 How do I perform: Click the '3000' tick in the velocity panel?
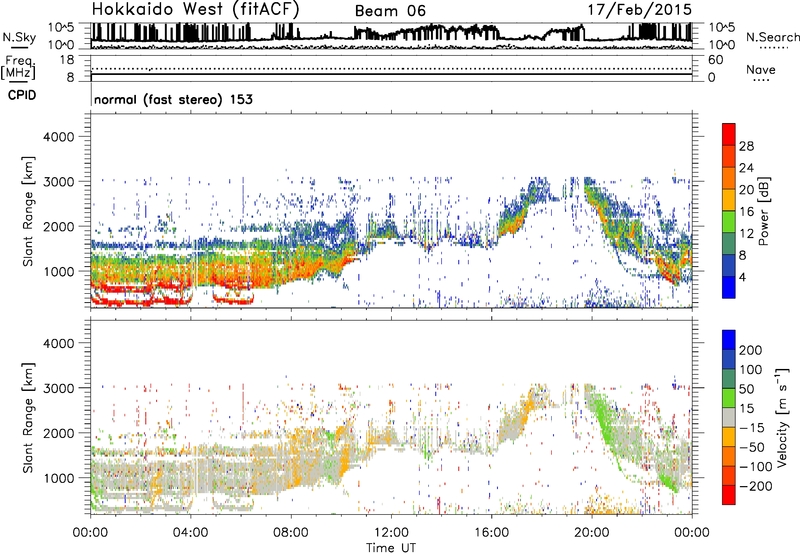pyautogui.click(x=58, y=388)
